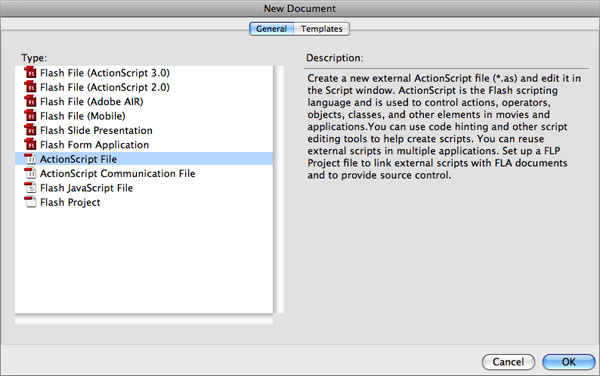Switch to the Templates tab
Image resolution: width=600 pixels, height=376 pixels.
click(321, 29)
